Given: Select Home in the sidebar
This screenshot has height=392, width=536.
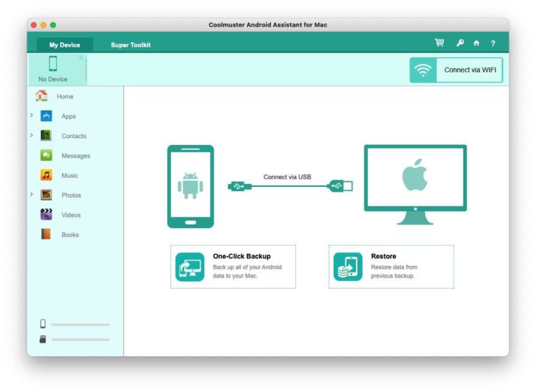Looking at the screenshot, I should [x=64, y=96].
